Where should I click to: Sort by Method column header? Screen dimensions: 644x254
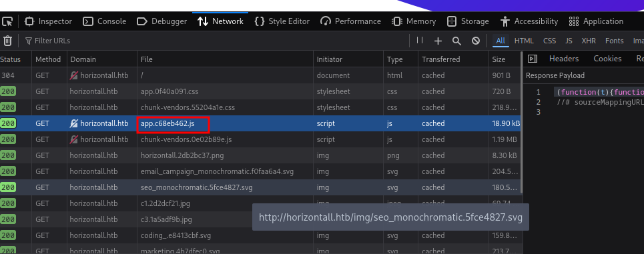[49, 59]
